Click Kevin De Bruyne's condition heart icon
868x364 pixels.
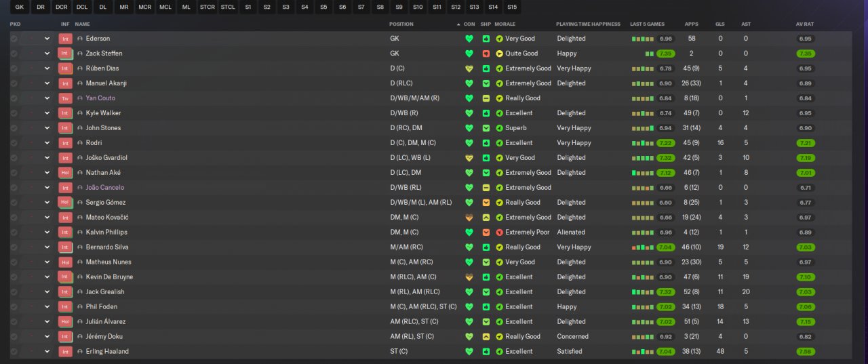469,277
